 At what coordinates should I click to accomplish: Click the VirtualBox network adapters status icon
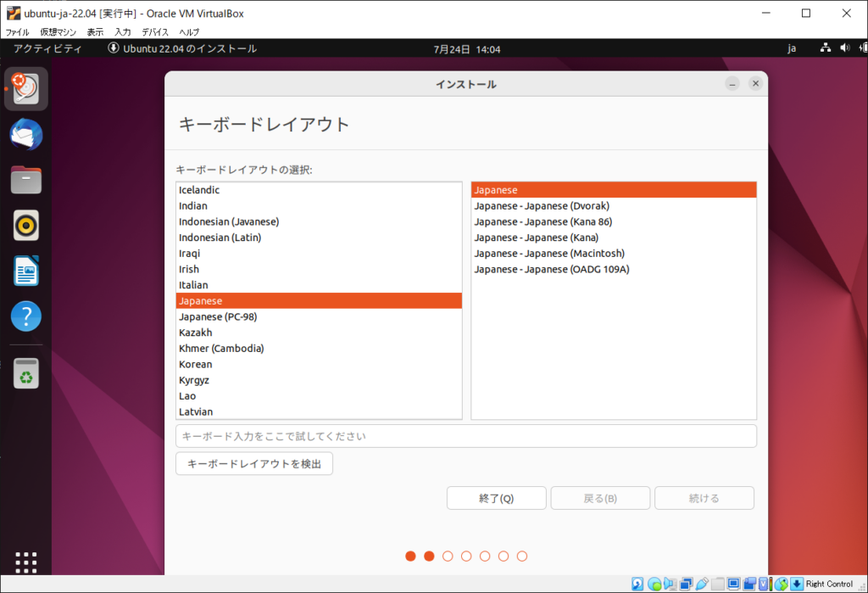(x=687, y=584)
